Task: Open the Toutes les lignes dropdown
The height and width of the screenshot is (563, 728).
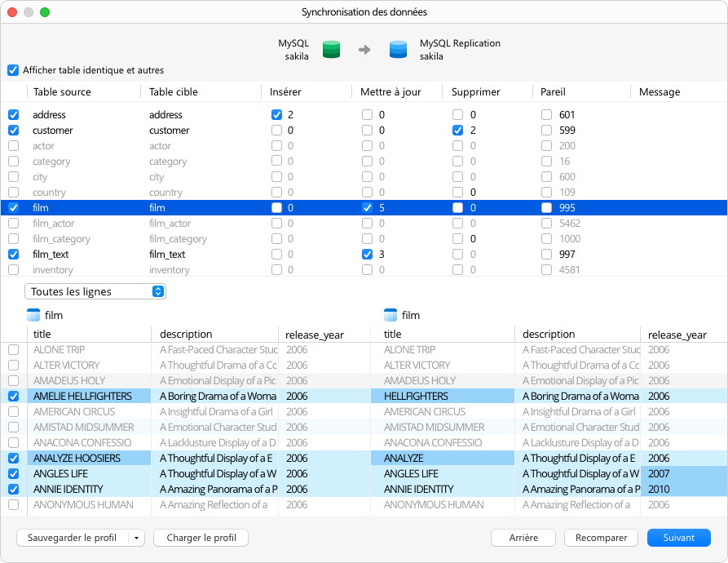Action: 95,291
